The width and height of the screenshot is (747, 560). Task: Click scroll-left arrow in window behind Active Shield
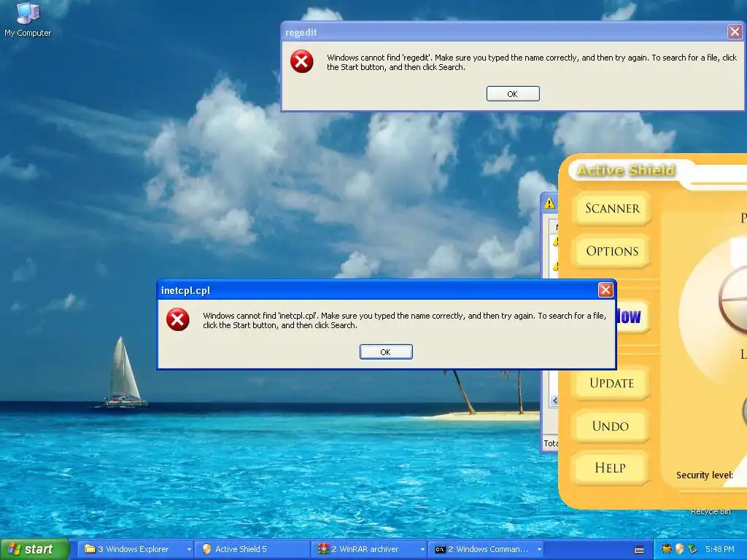point(554,401)
